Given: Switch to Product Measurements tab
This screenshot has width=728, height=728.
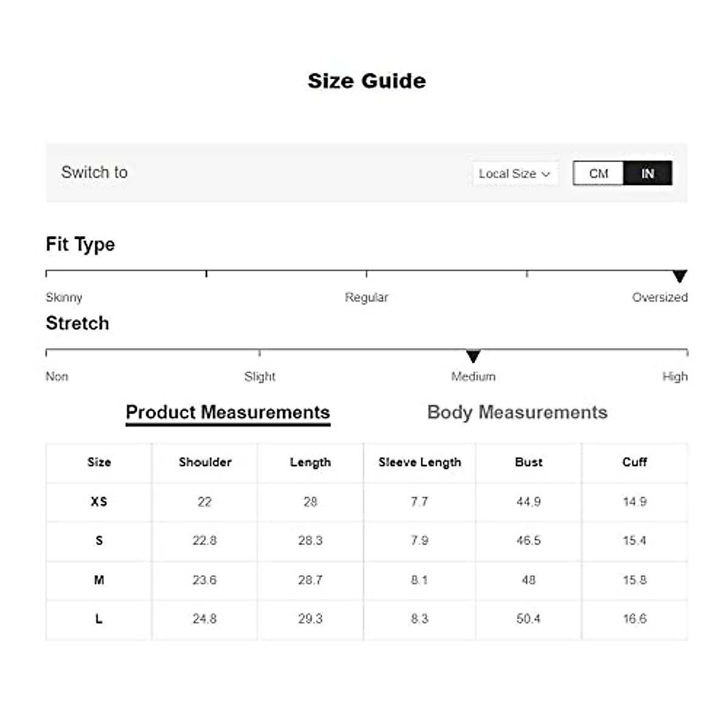Looking at the screenshot, I should click(227, 413).
